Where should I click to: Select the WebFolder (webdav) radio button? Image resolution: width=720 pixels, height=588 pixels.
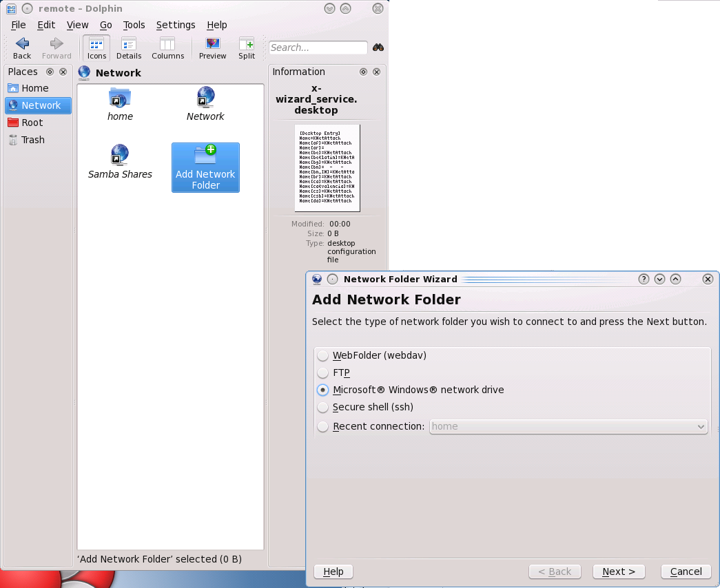[323, 356]
